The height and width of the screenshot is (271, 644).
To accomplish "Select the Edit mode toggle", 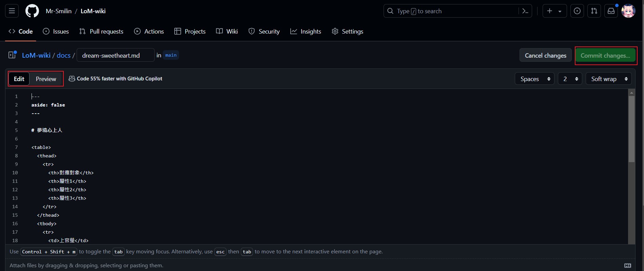I will point(19,79).
